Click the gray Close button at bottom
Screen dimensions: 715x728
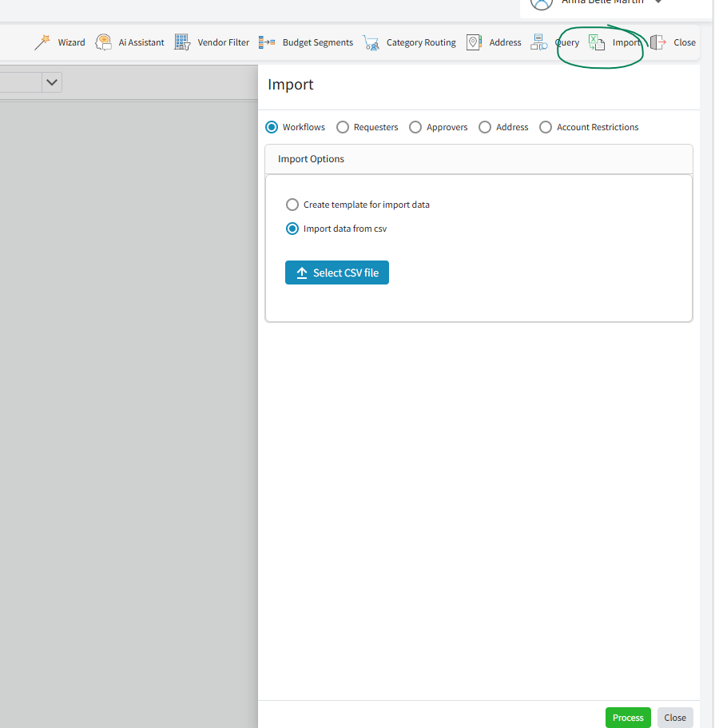coord(675,718)
